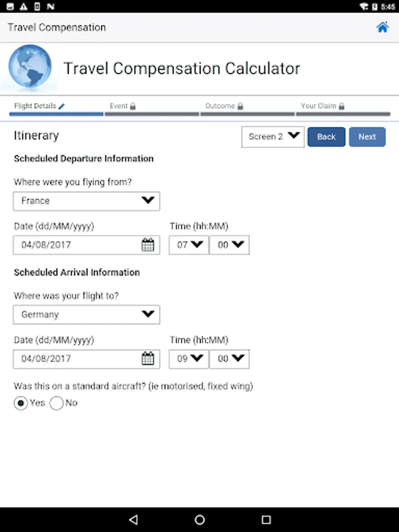Tap the pencil icon beside Flight Details

61,106
